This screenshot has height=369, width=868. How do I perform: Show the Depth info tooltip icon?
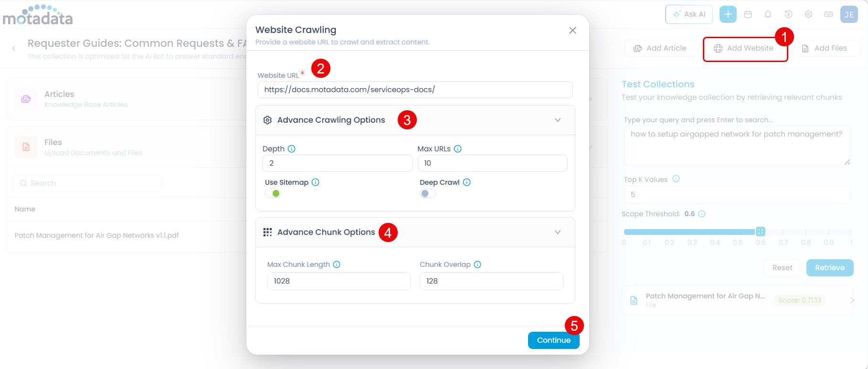[292, 149]
